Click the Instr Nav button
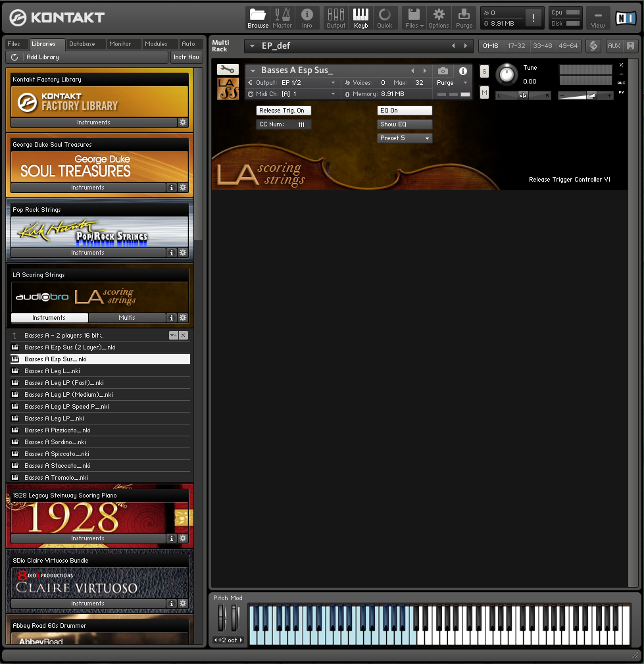 pos(186,57)
